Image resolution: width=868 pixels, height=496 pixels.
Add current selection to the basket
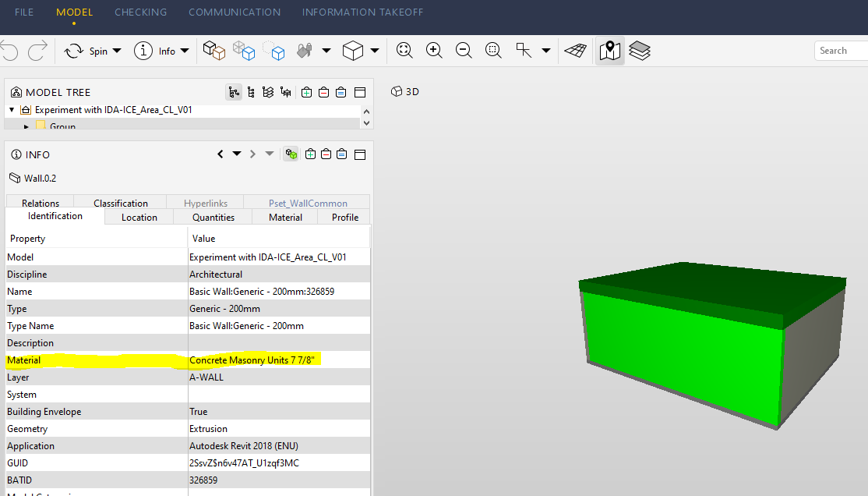click(308, 91)
